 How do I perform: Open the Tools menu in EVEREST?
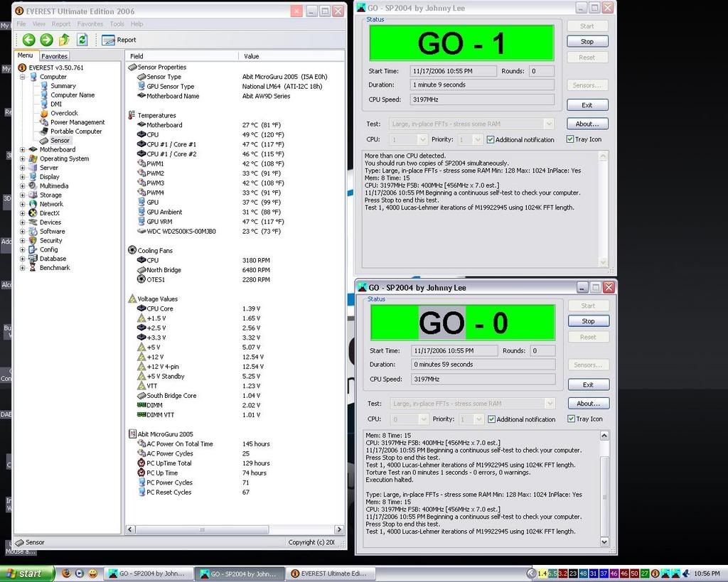(117, 23)
